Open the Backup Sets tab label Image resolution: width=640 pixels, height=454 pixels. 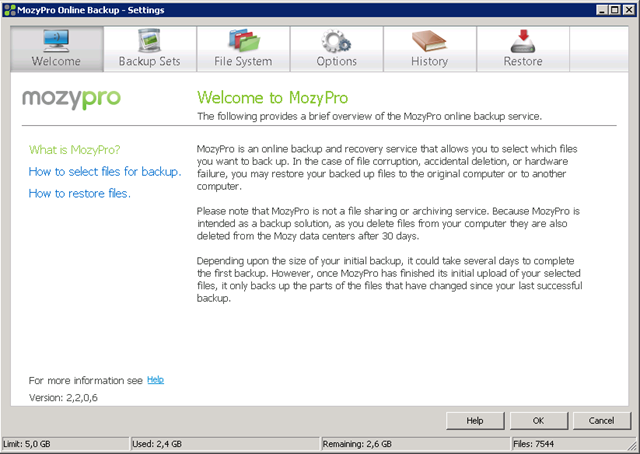pyautogui.click(x=149, y=61)
